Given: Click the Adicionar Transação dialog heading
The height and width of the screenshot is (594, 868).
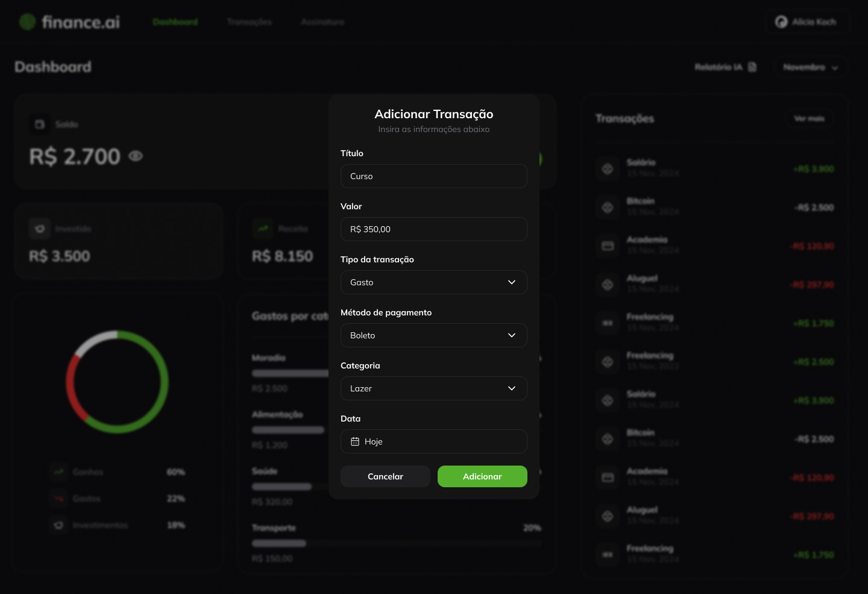Looking at the screenshot, I should pos(434,114).
